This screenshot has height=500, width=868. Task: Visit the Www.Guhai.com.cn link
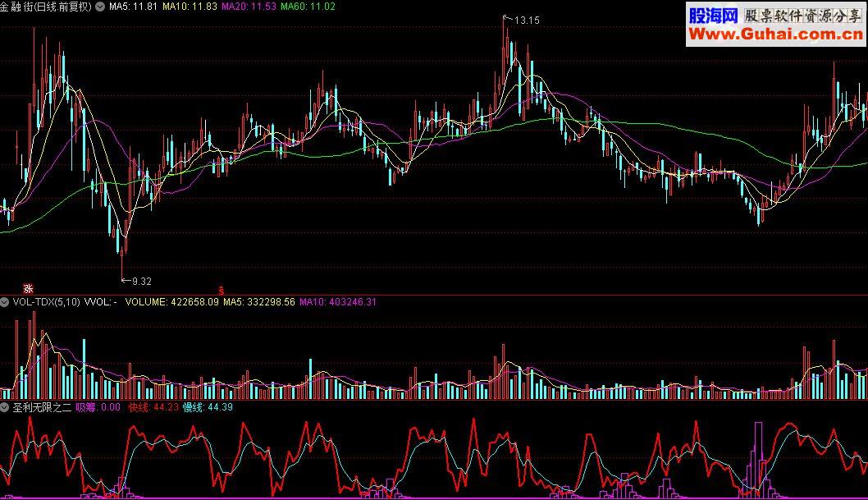775,34
